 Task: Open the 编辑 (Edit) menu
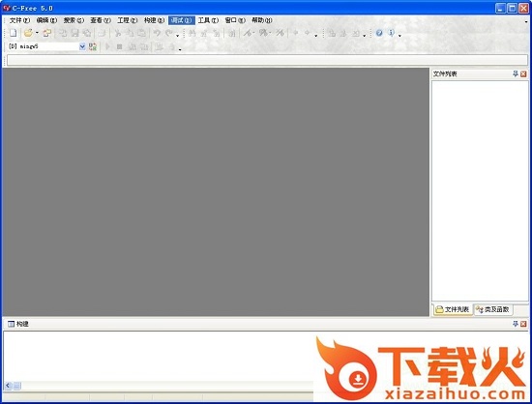[x=46, y=20]
